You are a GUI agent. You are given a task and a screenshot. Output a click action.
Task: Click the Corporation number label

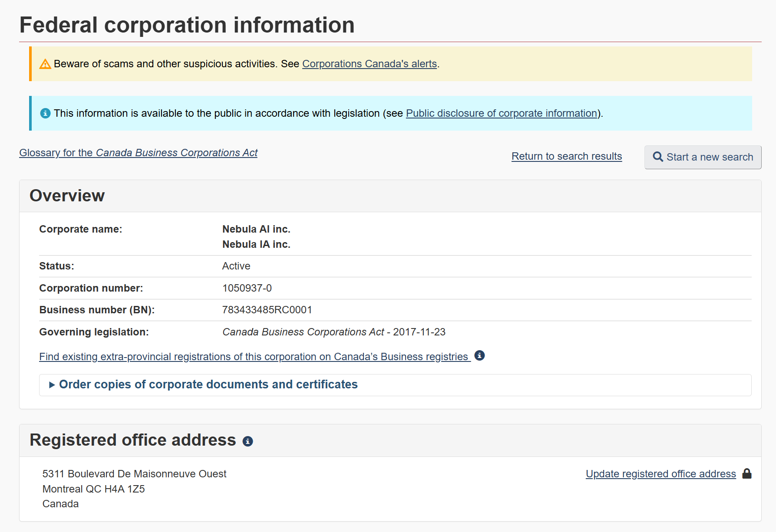[91, 288]
